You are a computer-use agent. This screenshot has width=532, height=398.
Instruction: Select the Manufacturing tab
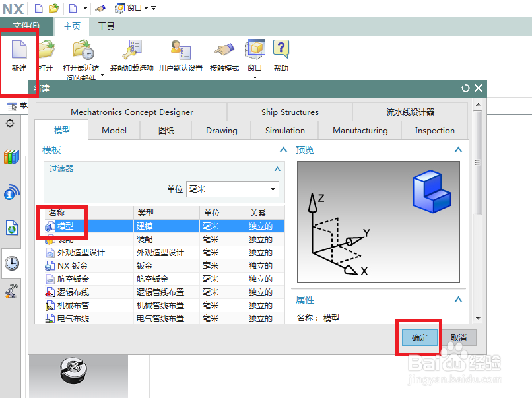(x=360, y=130)
